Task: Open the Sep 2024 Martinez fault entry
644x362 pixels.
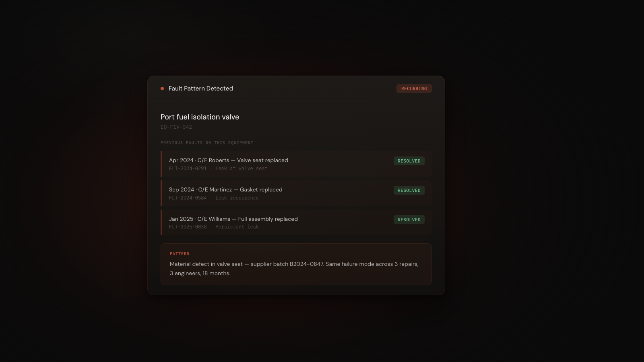Action: pyautogui.click(x=225, y=189)
